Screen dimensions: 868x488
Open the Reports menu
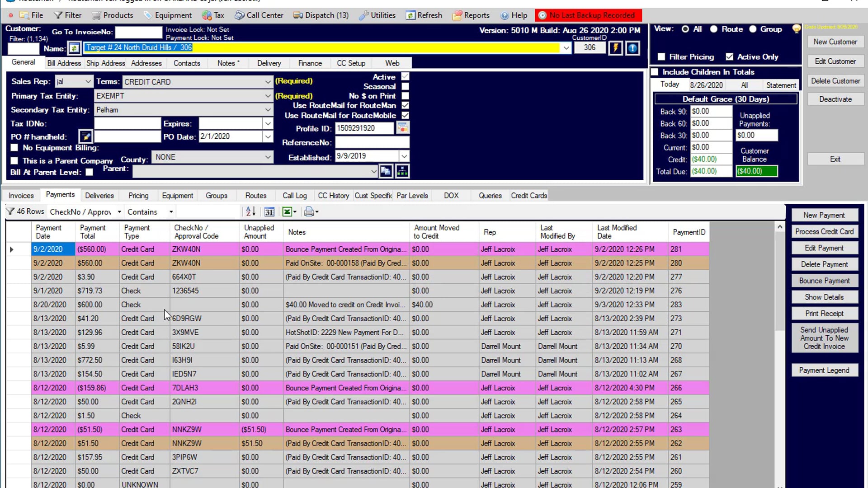tap(471, 15)
